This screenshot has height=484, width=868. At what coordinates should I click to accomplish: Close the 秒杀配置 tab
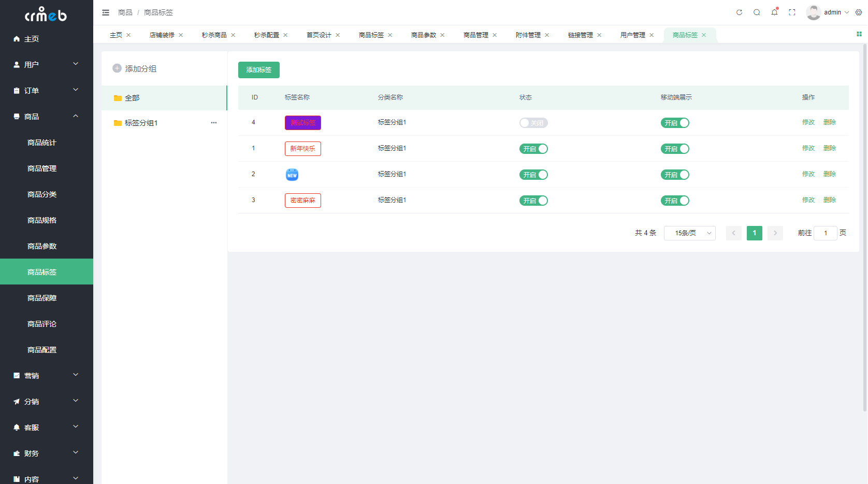[x=285, y=35]
